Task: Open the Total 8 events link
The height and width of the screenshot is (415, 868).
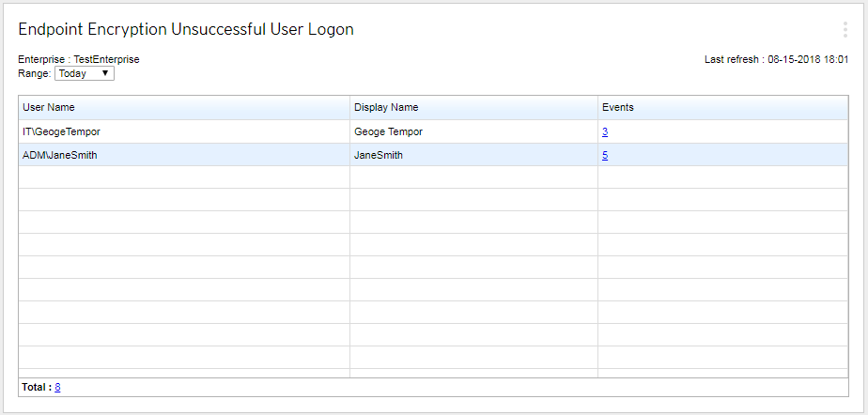Action: (x=57, y=387)
